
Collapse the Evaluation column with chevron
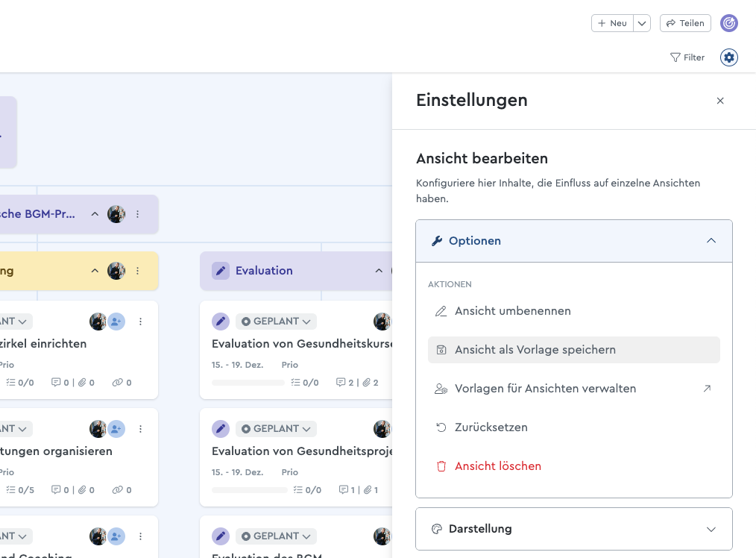point(379,271)
